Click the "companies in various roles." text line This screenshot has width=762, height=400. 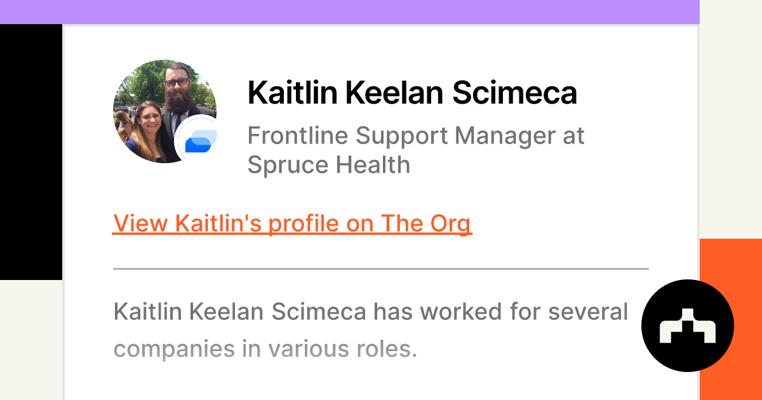click(264, 349)
